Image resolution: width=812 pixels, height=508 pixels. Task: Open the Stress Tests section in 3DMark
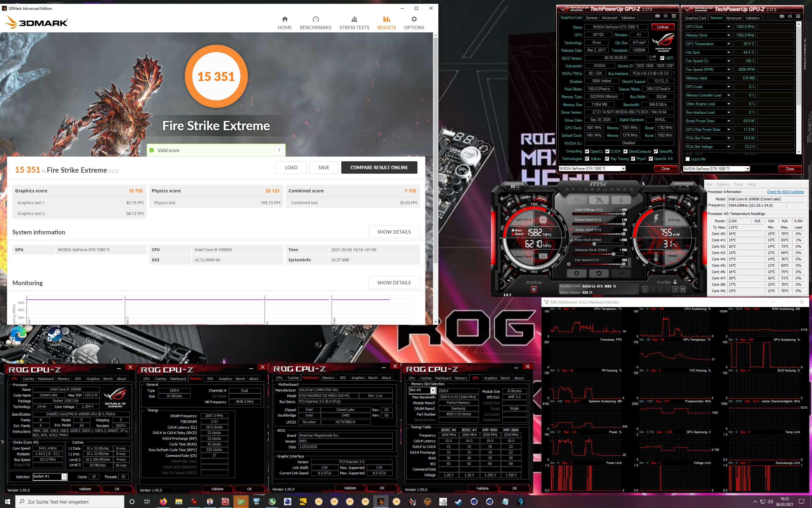[354, 23]
